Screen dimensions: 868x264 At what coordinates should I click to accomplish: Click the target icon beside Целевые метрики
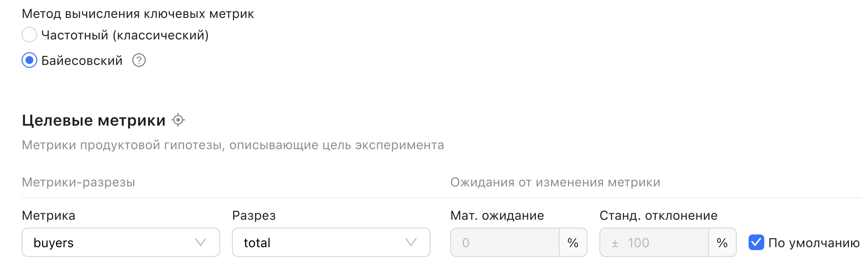179,120
